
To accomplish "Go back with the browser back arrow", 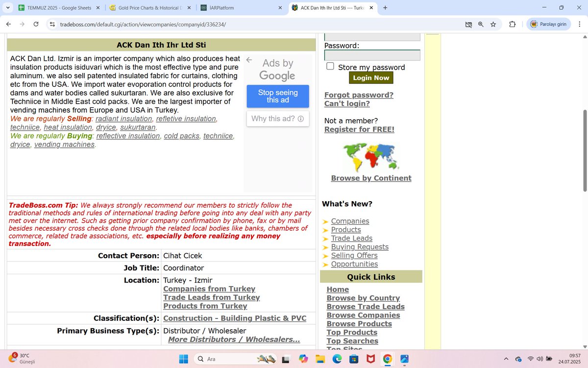I will 8,24.
